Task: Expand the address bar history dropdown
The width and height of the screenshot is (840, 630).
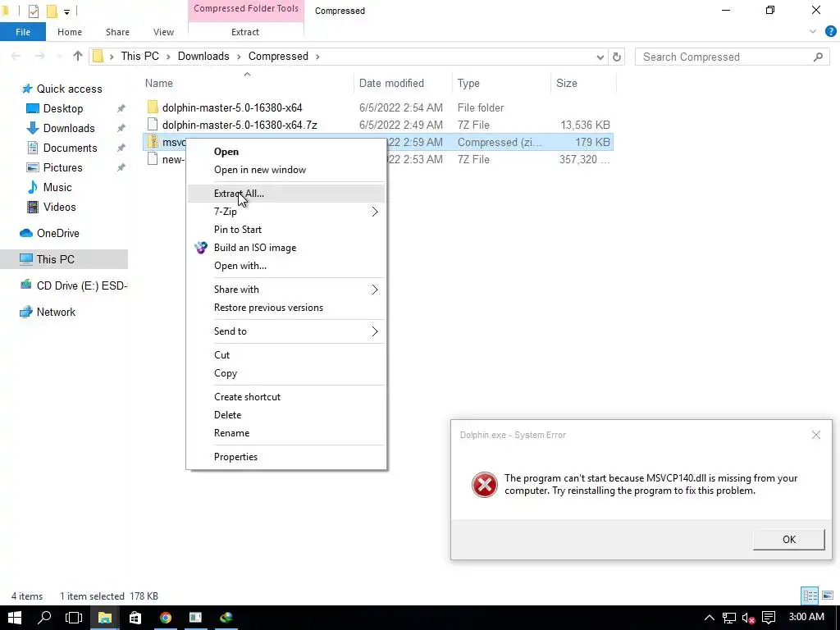Action: pyautogui.click(x=600, y=57)
